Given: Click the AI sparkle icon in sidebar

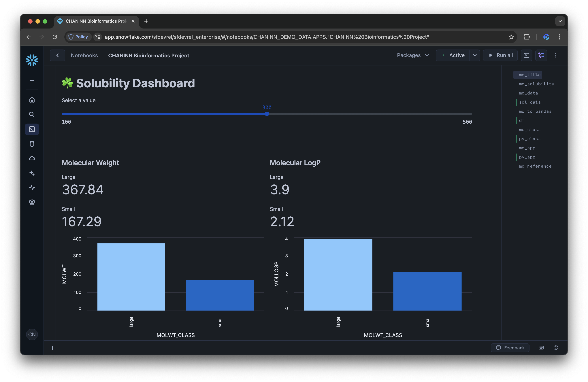Looking at the screenshot, I should (x=32, y=173).
